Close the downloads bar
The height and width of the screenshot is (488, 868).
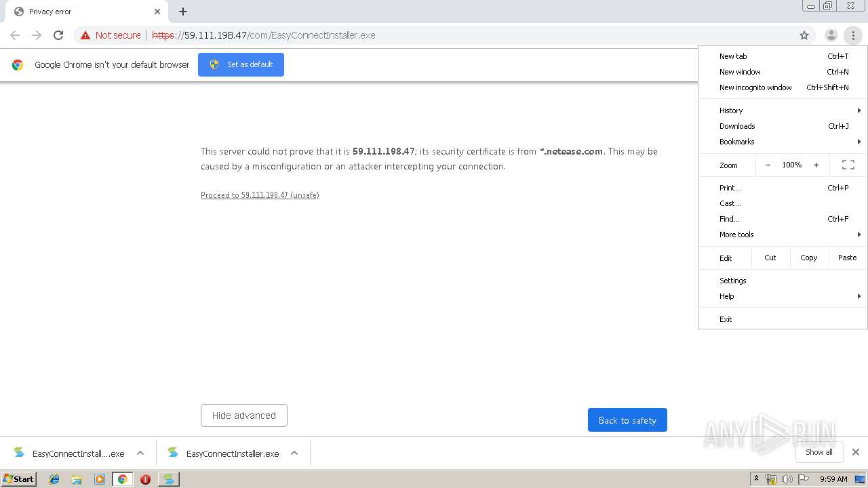[x=856, y=452]
